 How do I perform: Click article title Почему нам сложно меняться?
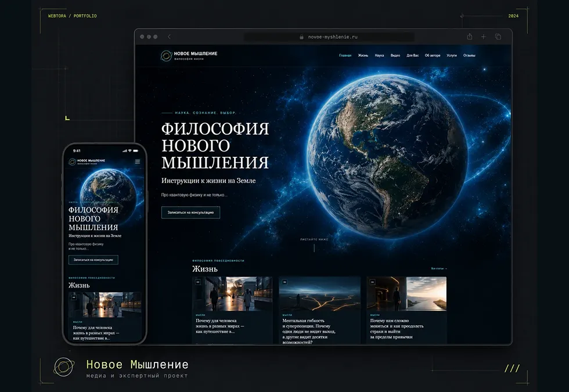pos(397,329)
